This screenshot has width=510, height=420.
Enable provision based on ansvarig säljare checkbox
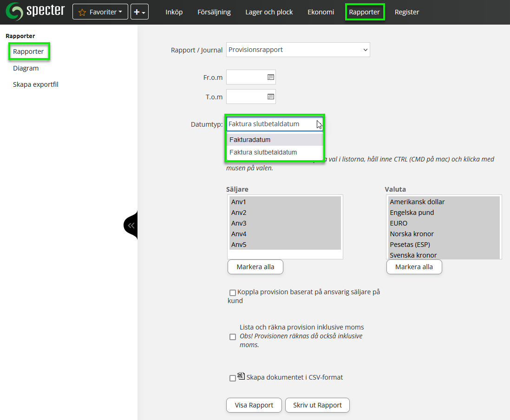(x=233, y=293)
